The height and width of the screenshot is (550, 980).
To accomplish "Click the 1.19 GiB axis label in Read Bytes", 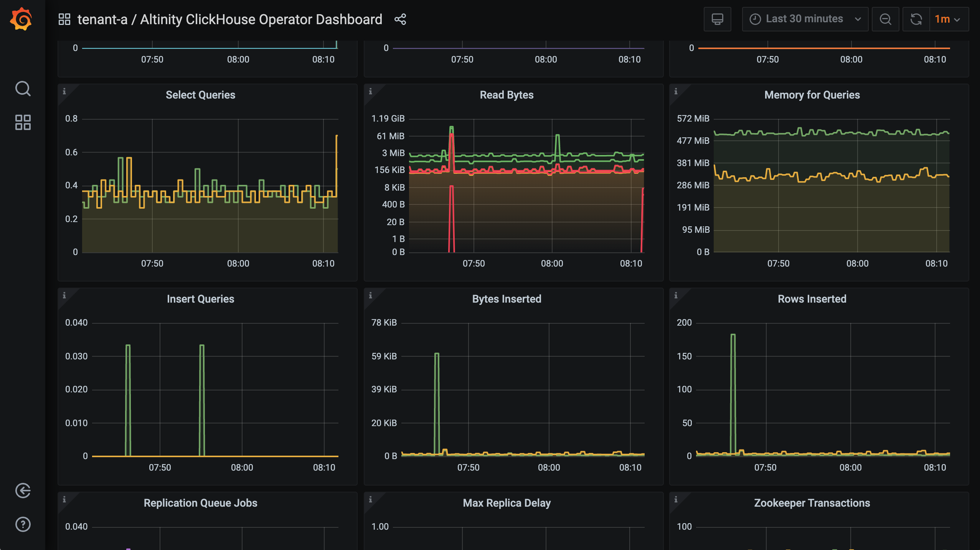I will [x=388, y=119].
